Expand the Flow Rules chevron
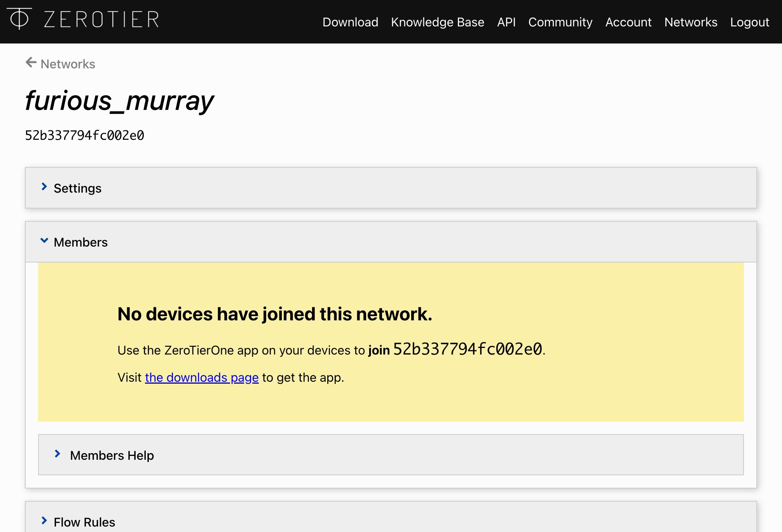782x532 pixels. click(x=44, y=521)
